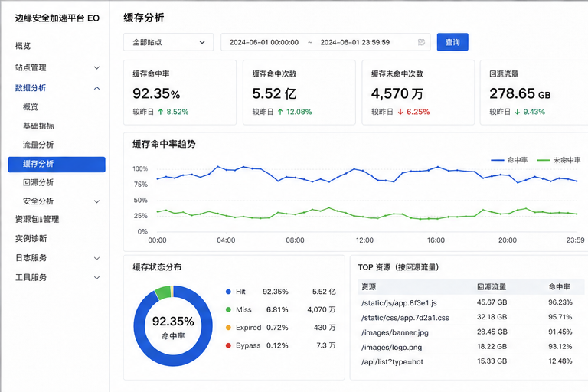The width and height of the screenshot is (588, 392).
Task: Select 数据分析 sidebar section
Action: coord(31,88)
